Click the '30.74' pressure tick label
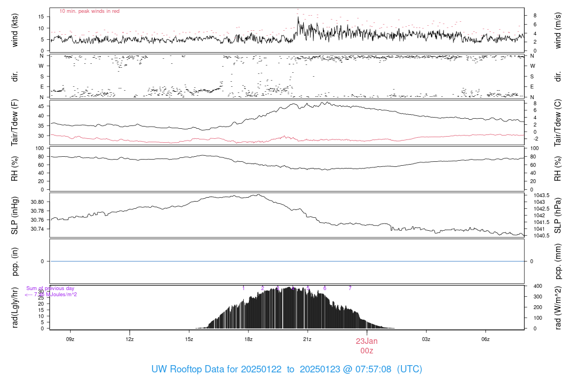The image size is (574, 392). pos(38,229)
